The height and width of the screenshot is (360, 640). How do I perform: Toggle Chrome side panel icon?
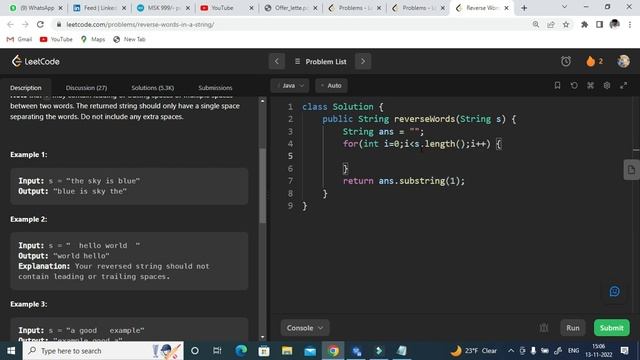[599, 24]
